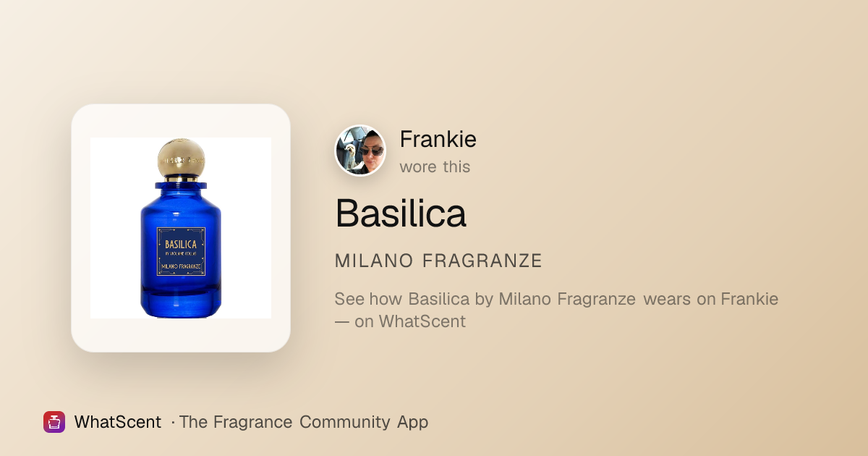Open the MILANO FRAGRANZE brand heading

coord(438,261)
